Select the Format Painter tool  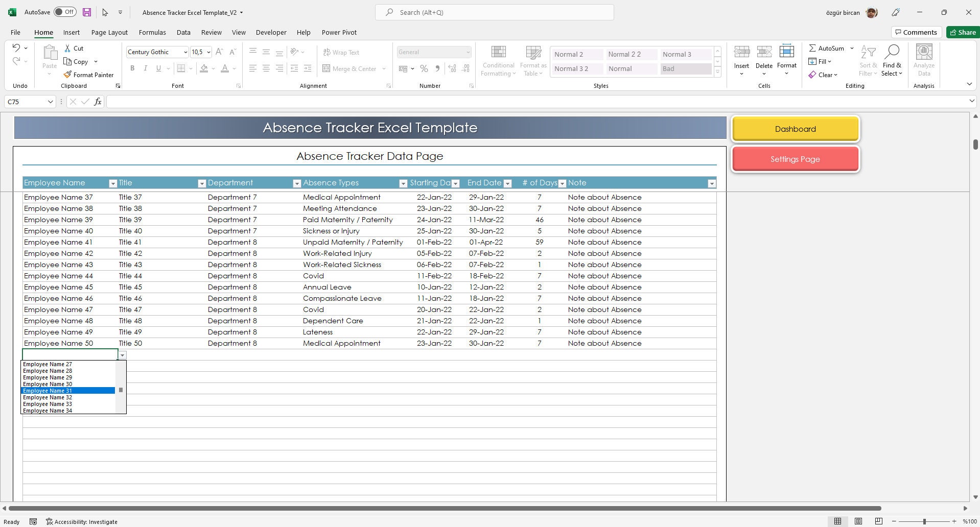[88, 75]
